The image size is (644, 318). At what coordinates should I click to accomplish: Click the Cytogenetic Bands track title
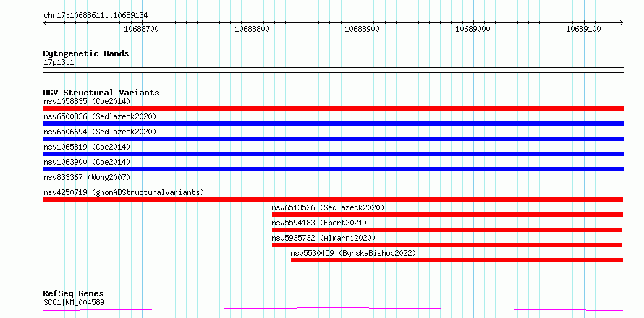(x=86, y=53)
